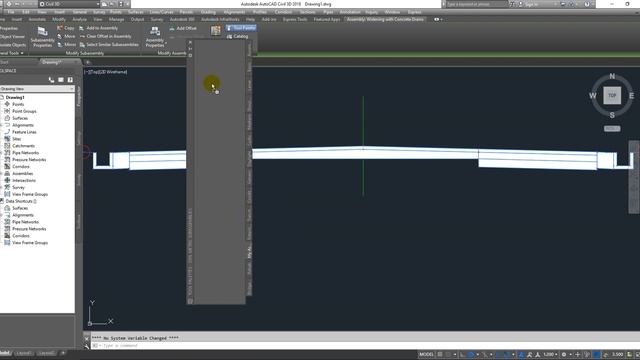Toggle tool palette auto-hide
Image resolution: width=640 pixels, height=360 pixels.
pos(190,49)
